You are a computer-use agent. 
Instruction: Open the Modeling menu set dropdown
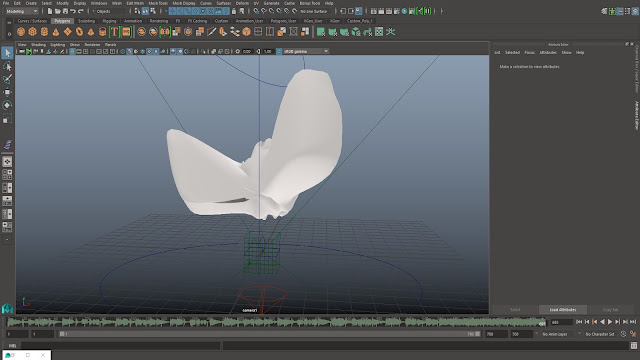click(22, 11)
